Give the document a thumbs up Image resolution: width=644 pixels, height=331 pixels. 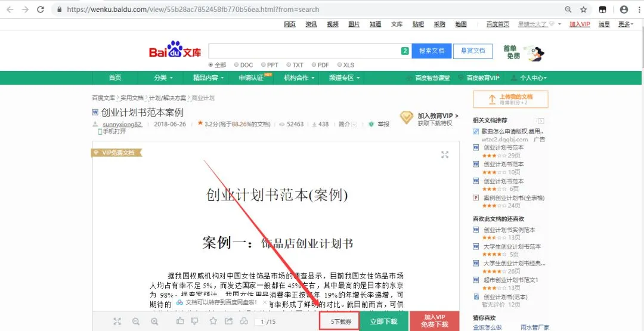(x=180, y=321)
